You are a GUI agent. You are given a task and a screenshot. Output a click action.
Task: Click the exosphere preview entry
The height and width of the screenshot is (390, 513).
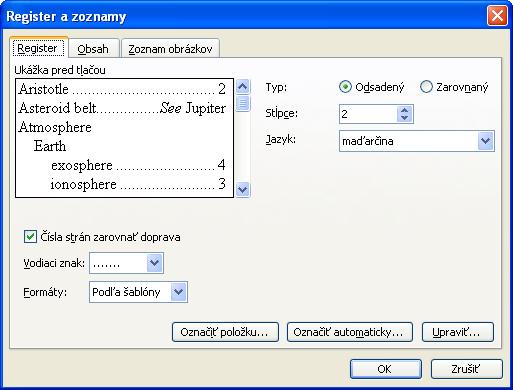pos(138,165)
